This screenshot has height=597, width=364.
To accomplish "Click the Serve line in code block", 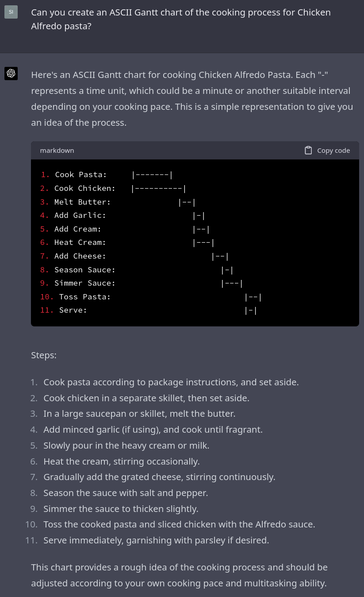I will [148, 310].
